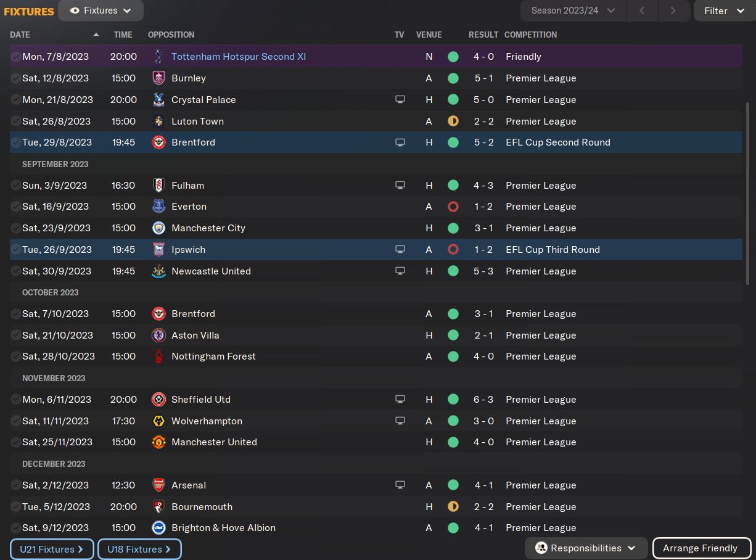The height and width of the screenshot is (560, 756).
Task: Toggle the checkmark beside the Burnley fixture
Action: point(15,78)
